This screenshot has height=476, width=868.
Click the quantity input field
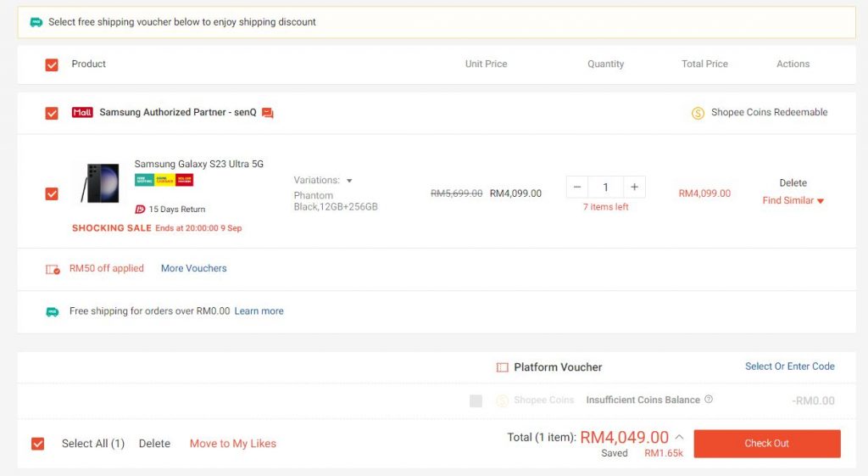pyautogui.click(x=605, y=187)
